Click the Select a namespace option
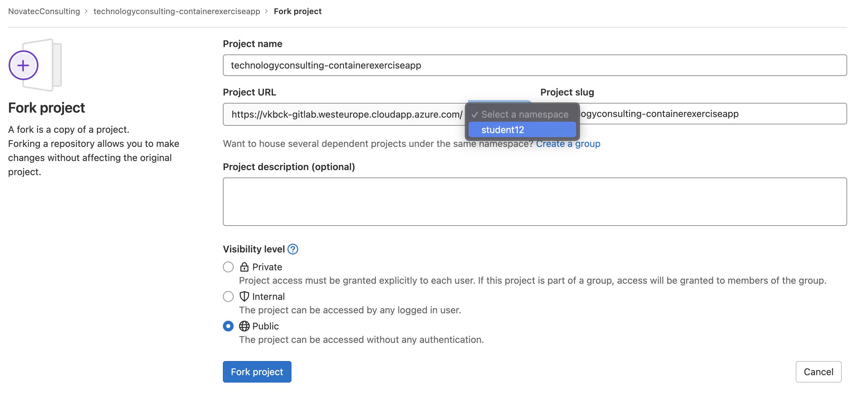Viewport: 868px width, 396px height. click(522, 114)
